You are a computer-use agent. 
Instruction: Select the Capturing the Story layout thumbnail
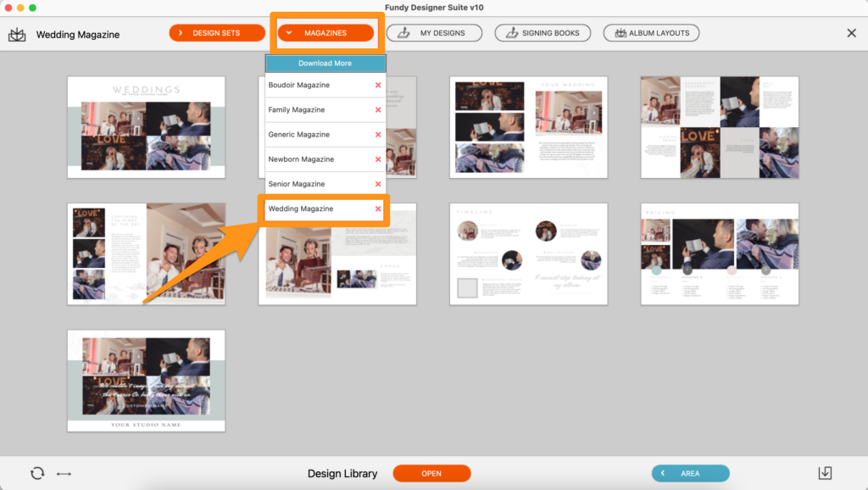tap(146, 254)
